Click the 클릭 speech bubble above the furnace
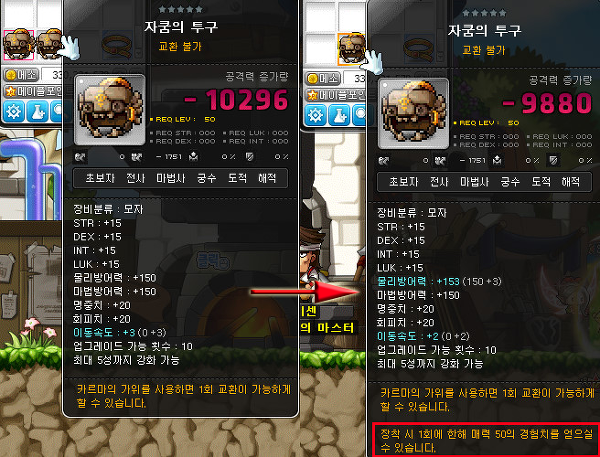The height and width of the screenshot is (457, 600). pyautogui.click(x=212, y=261)
